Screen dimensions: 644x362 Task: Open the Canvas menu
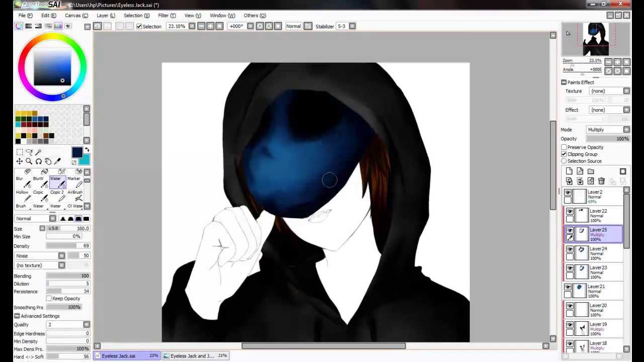pos(76,16)
